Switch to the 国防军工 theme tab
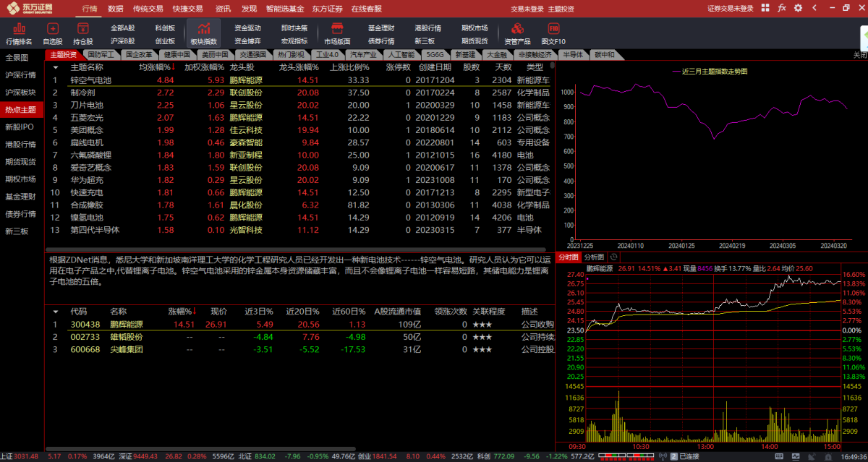868x462 pixels. (101, 54)
